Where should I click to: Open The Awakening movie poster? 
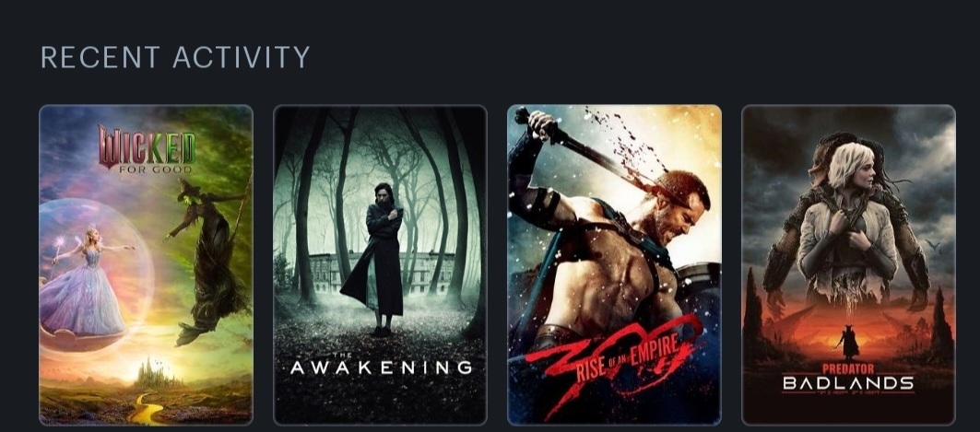[380, 264]
